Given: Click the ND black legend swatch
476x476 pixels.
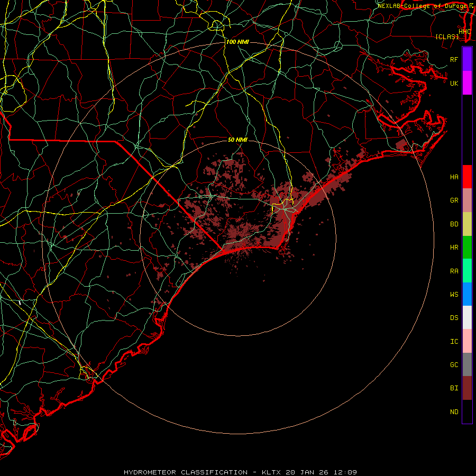Looking at the screenshot, I should (x=467, y=411).
